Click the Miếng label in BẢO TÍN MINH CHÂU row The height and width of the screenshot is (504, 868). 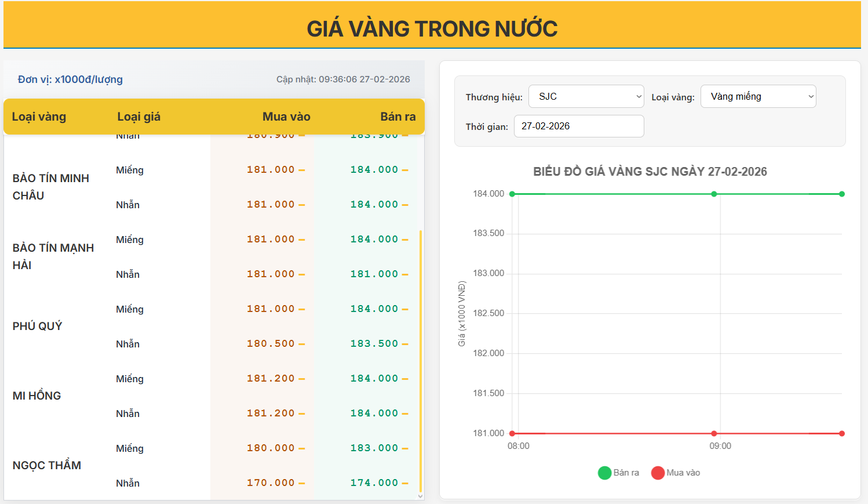click(x=130, y=170)
